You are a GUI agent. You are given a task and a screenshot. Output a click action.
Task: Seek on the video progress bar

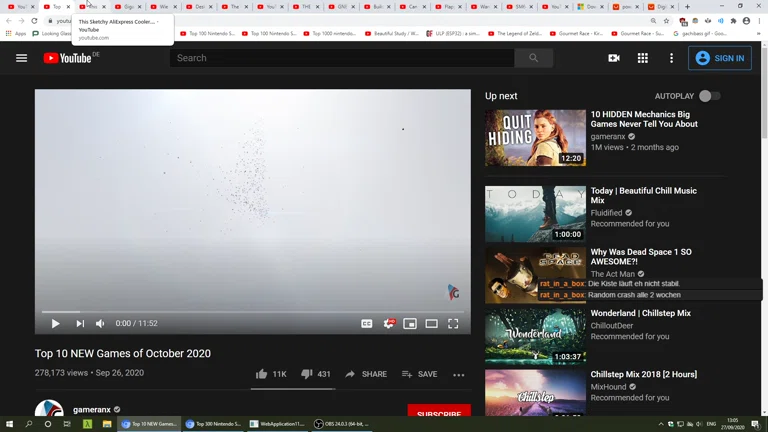[253, 312]
